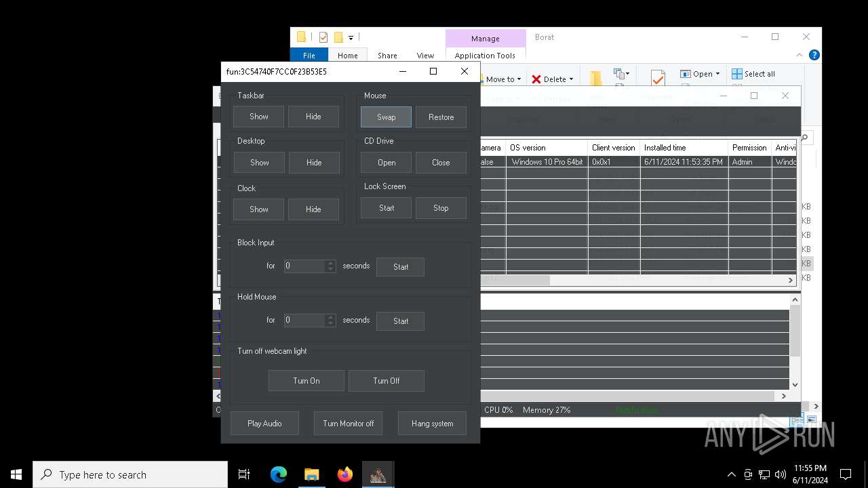Click the Block Input seconds spinner arrows

tap(330, 266)
